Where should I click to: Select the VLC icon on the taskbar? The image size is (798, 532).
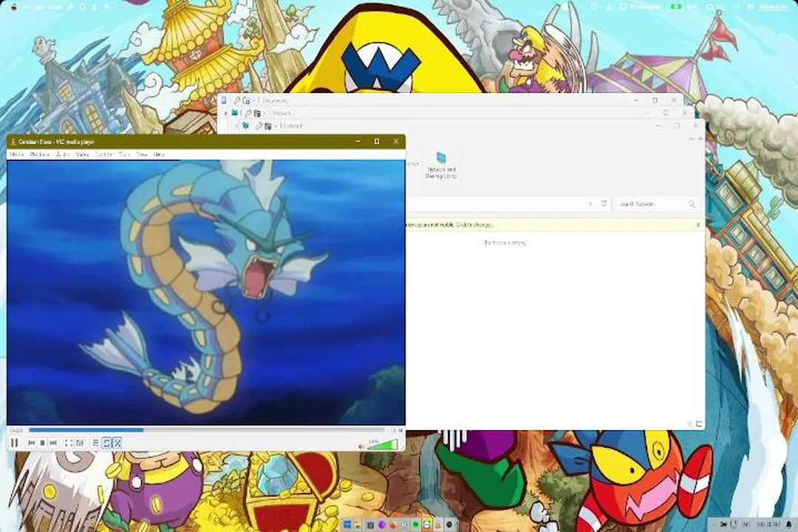point(437,525)
